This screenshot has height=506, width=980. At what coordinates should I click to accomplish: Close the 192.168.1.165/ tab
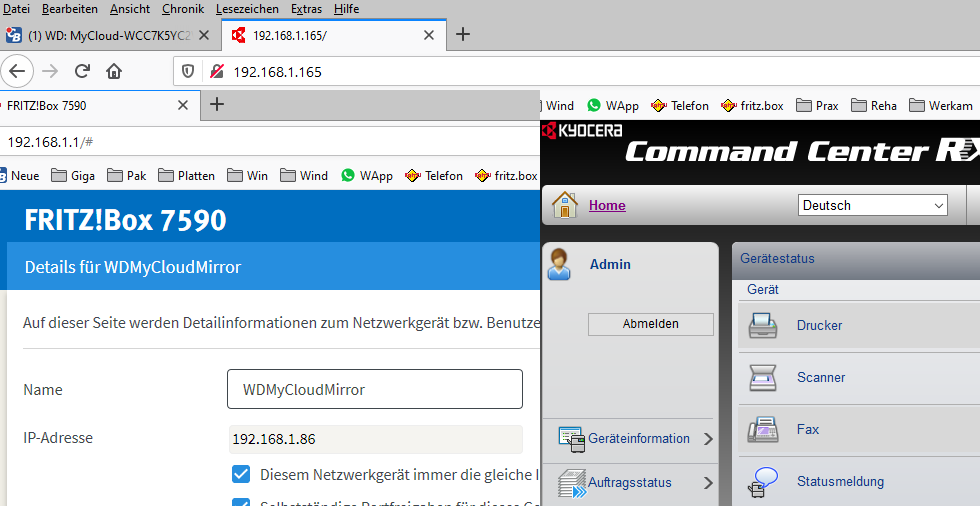click(x=429, y=36)
